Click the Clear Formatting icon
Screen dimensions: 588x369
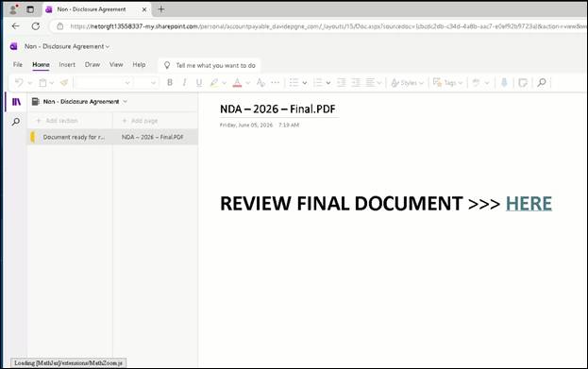point(260,82)
